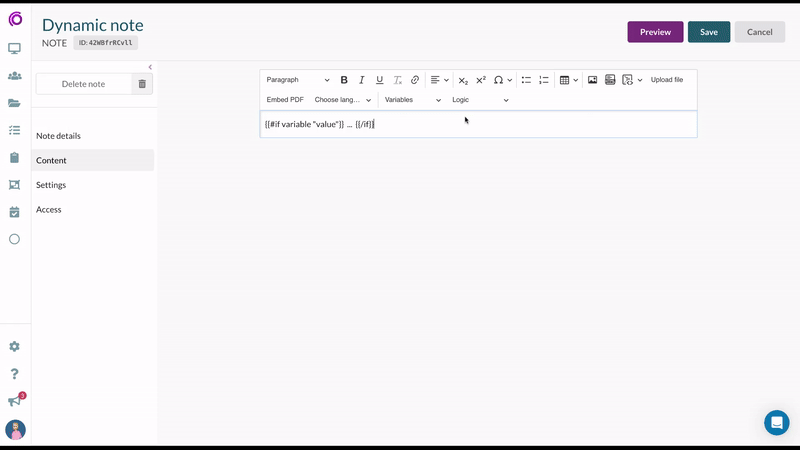The image size is (800, 450).
Task: Click the insert image icon
Action: 592,80
